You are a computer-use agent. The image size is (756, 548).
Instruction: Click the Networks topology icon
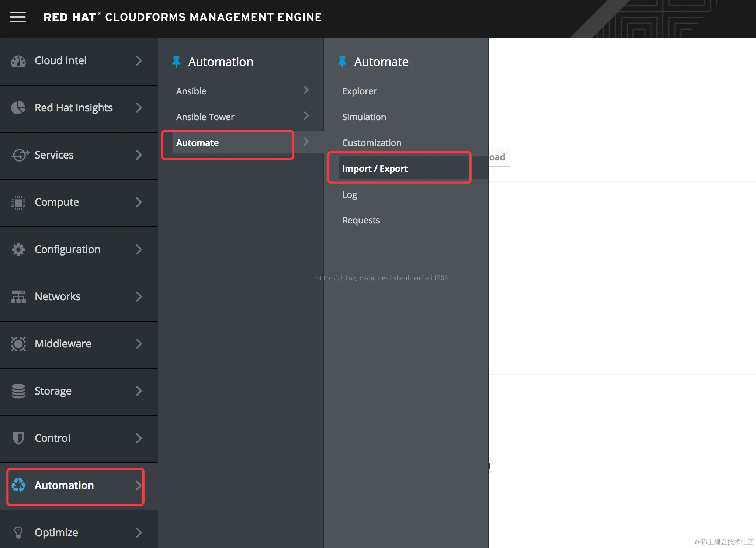18,297
